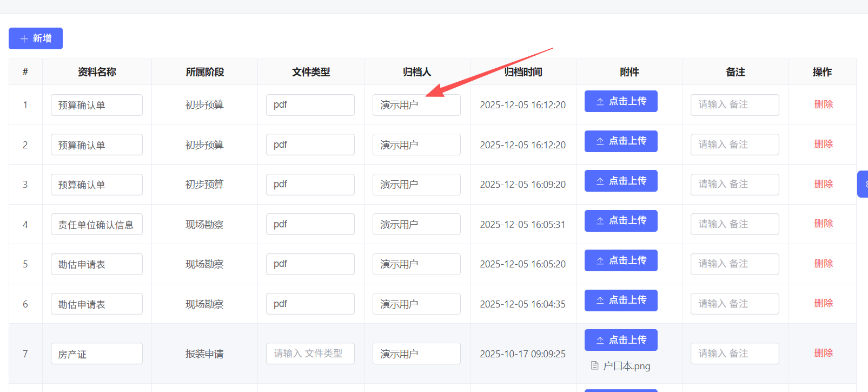Click 点击上传 in row 3
Viewport: 868px width, 392px height.
pyautogui.click(x=621, y=181)
